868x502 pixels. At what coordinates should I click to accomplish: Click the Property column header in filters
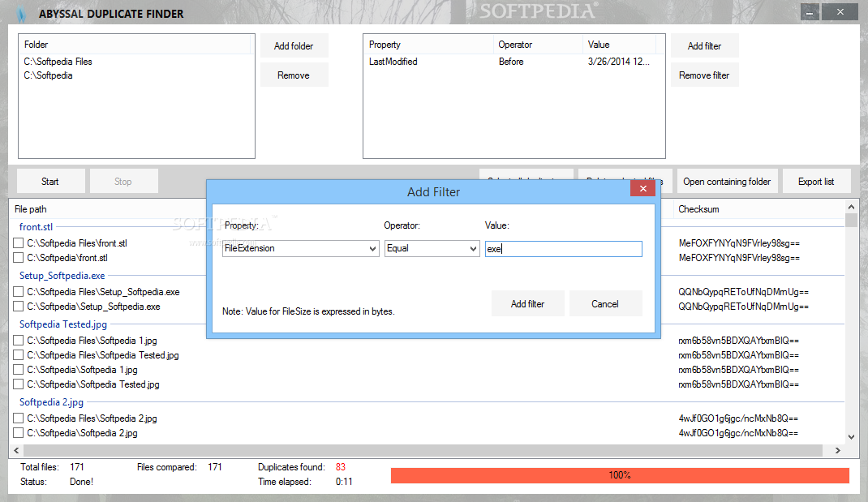(428, 45)
